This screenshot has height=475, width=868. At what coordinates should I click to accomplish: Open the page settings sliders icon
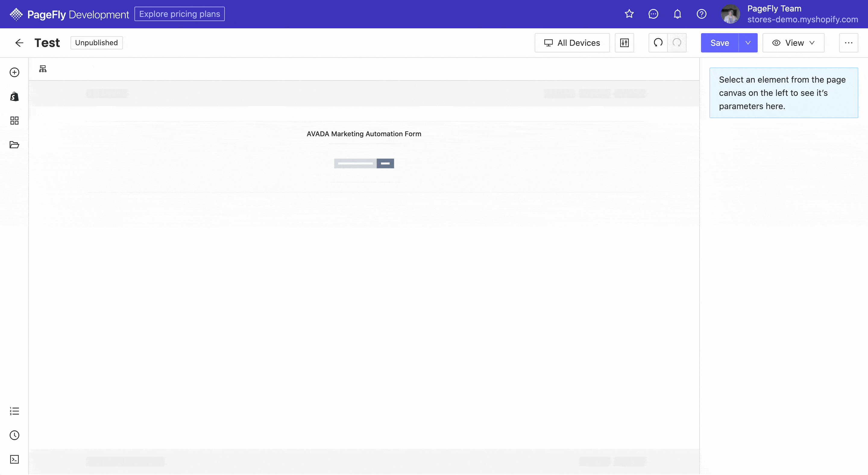tap(624, 43)
